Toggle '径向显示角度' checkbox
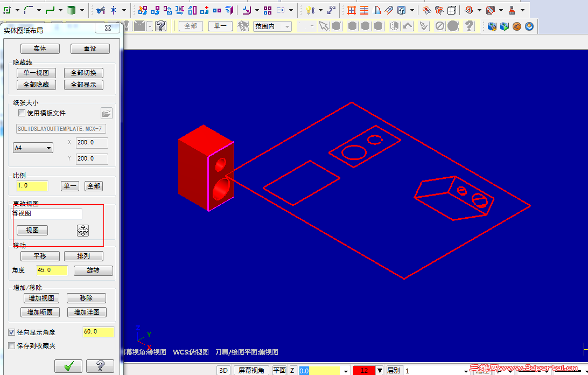The image size is (588, 375). pos(12,332)
